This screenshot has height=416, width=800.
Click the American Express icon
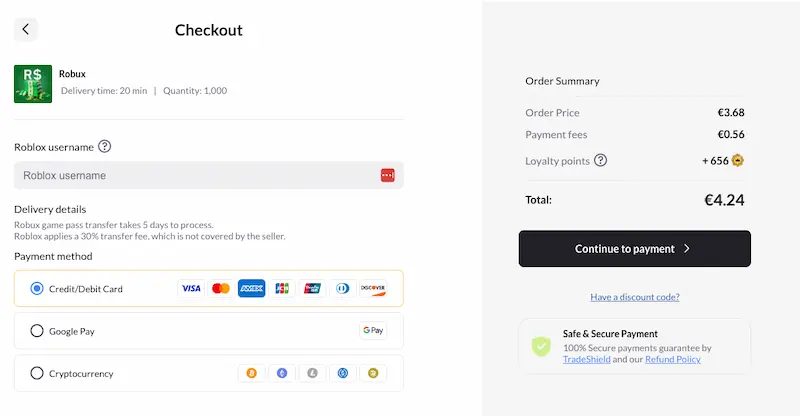[x=251, y=289]
